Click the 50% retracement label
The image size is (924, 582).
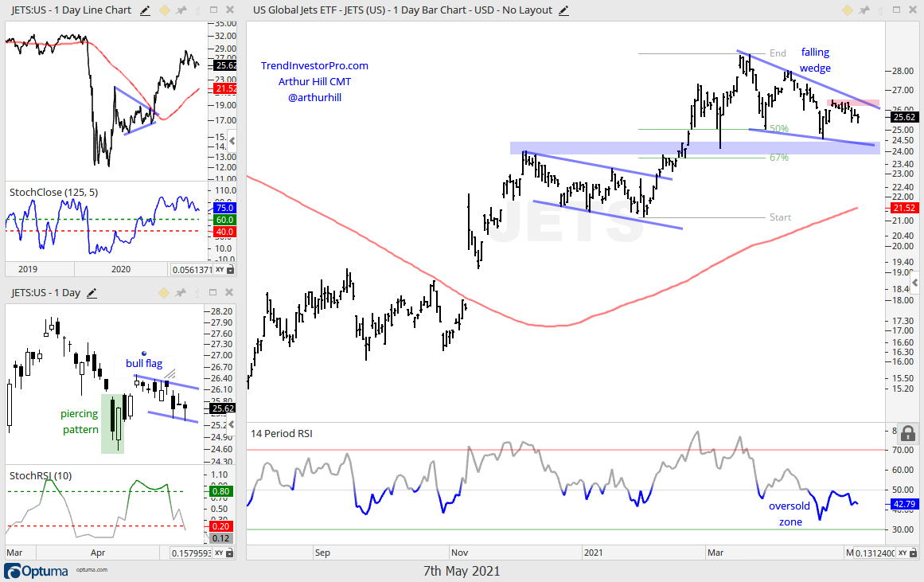pos(778,128)
